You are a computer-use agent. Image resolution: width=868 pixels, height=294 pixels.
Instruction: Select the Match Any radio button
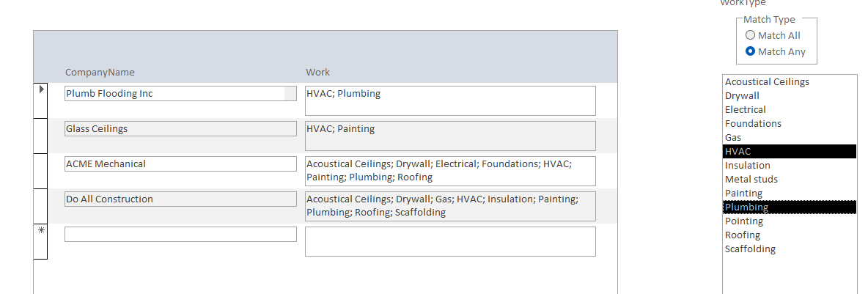click(750, 51)
